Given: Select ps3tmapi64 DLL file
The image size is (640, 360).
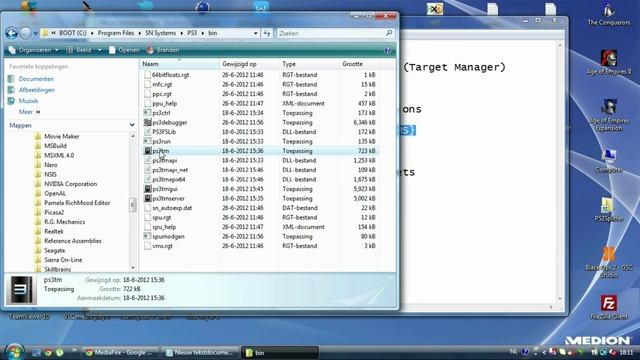Looking at the screenshot, I should click(x=169, y=180).
